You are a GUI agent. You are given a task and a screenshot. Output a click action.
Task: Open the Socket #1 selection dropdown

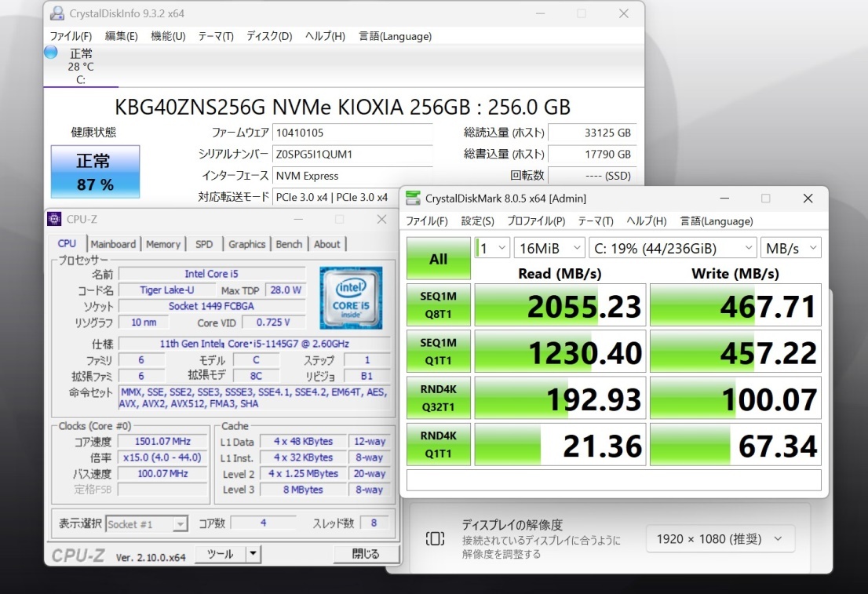[147, 523]
